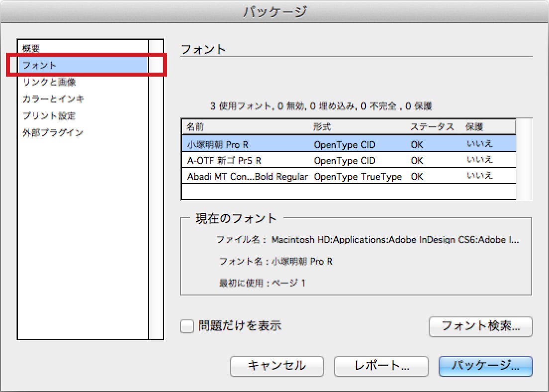This screenshot has height=392, width=549.
Task: Click the レポート... button
Action: point(381,367)
